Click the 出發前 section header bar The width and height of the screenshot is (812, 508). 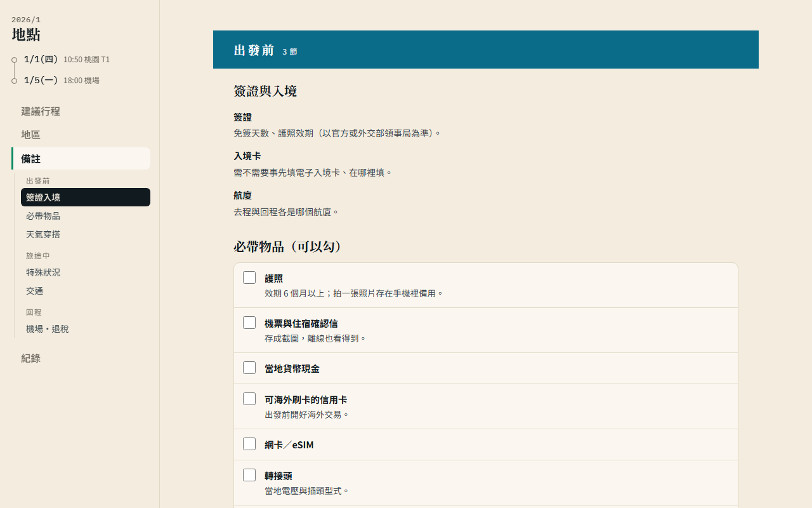pos(486,50)
